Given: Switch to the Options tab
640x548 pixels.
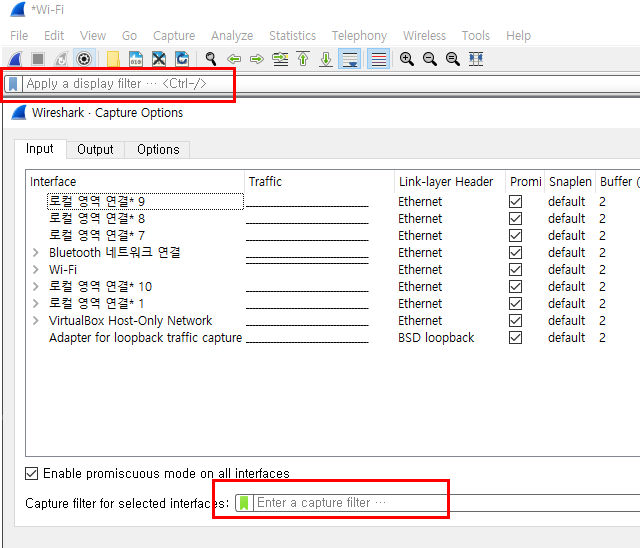Looking at the screenshot, I should pos(158,150).
